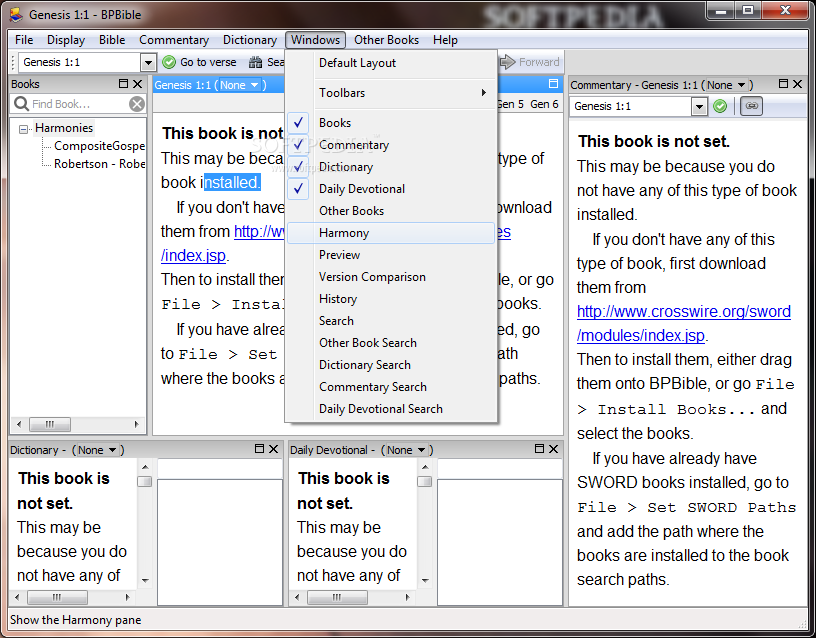Maximize the Commentary pane
This screenshot has width=816, height=638.
[783, 84]
